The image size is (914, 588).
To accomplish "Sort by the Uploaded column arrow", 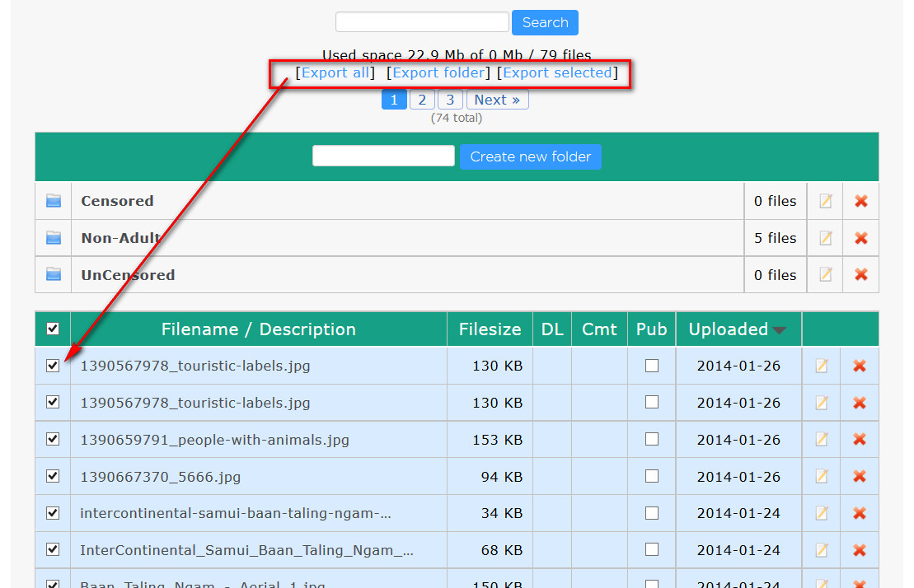I will (x=779, y=330).
